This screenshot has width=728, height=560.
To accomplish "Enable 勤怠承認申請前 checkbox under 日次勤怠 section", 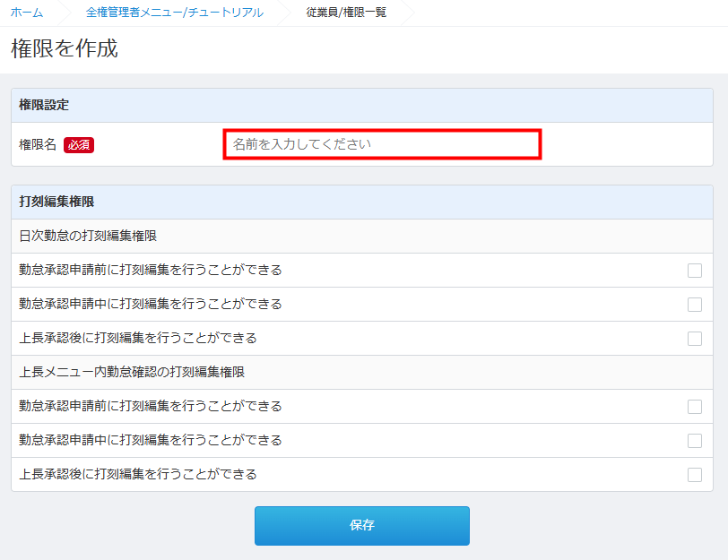I will coord(695,271).
